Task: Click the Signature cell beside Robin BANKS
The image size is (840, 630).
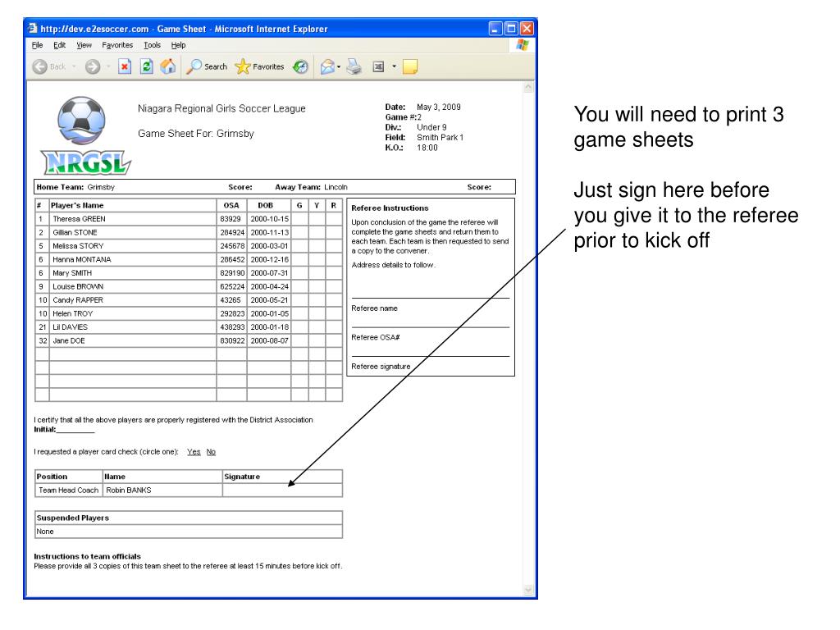Action: click(x=282, y=491)
